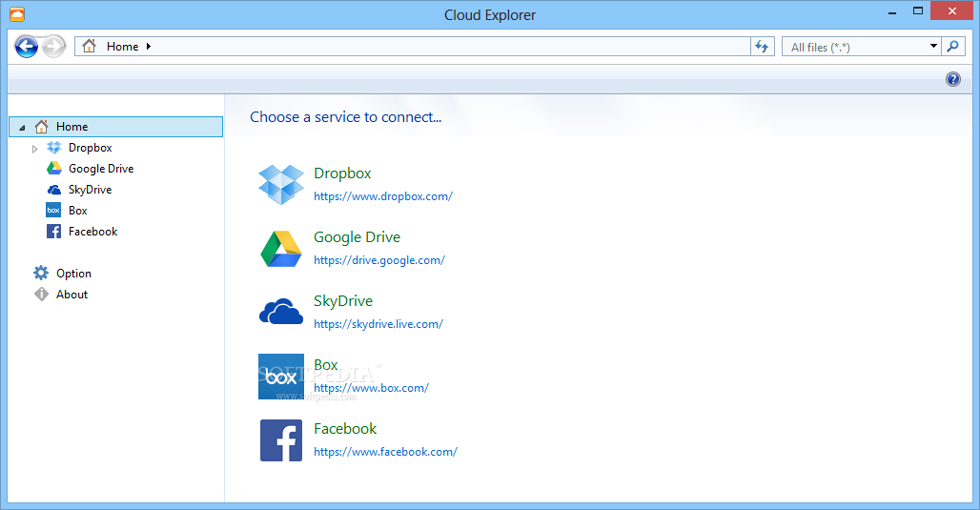
Task: Open https://www.dropbox.com/ link
Action: [383, 196]
